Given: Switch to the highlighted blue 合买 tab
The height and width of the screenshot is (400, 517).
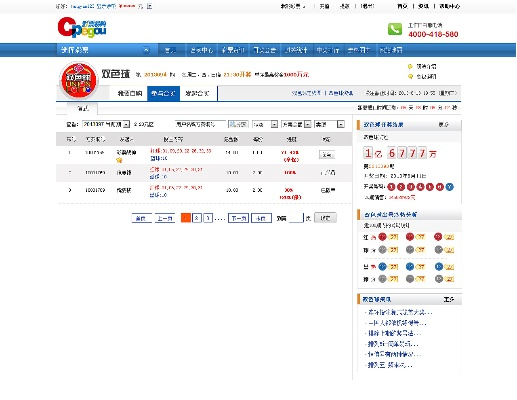Looking at the screenshot, I should pos(163,93).
